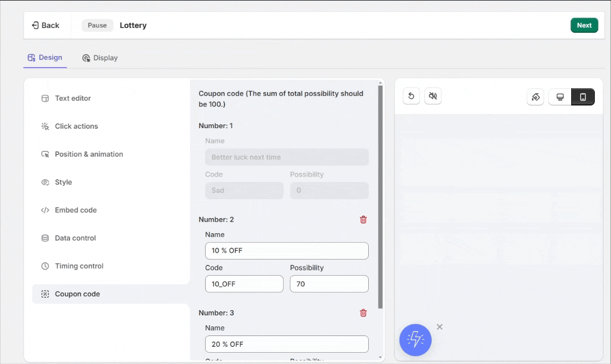Screen dimensions: 611x364
Task: Delete coupon Number 2 with trash icon
Action: 363,220
